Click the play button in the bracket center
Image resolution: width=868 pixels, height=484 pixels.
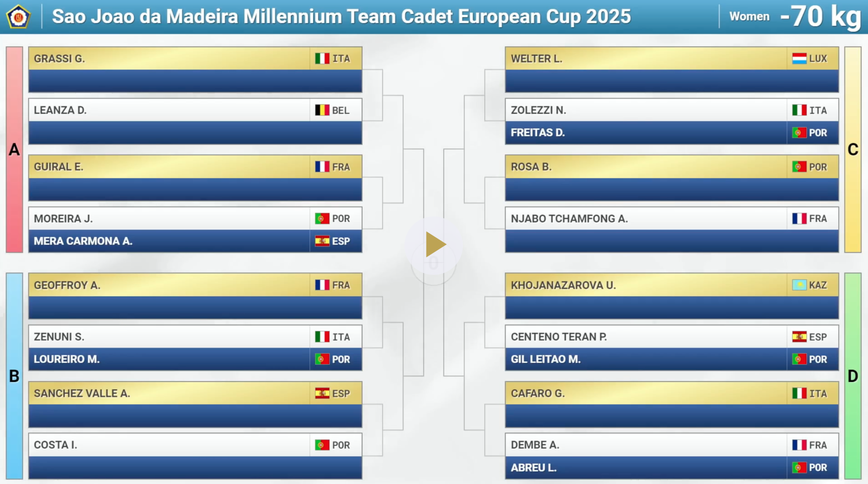pyautogui.click(x=435, y=244)
